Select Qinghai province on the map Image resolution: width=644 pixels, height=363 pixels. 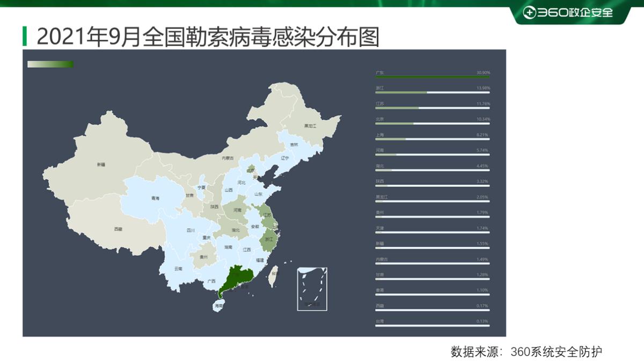(156, 199)
